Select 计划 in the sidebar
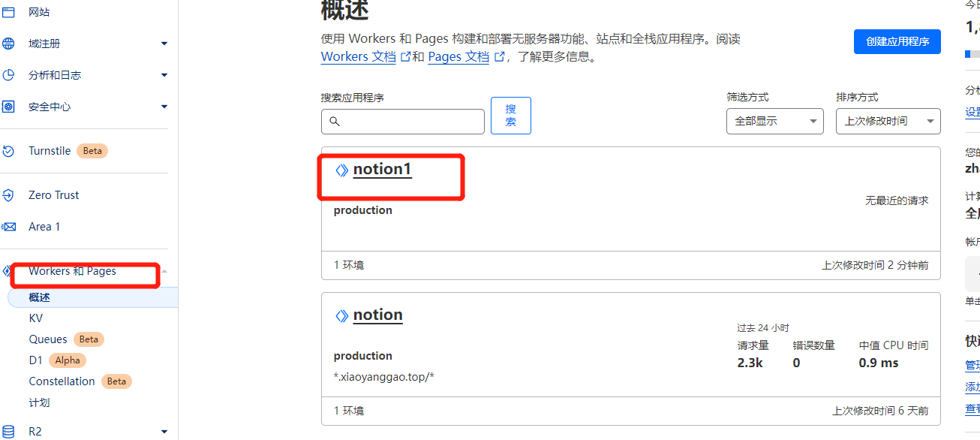Screen dimensions: 980x440 (x=40, y=402)
